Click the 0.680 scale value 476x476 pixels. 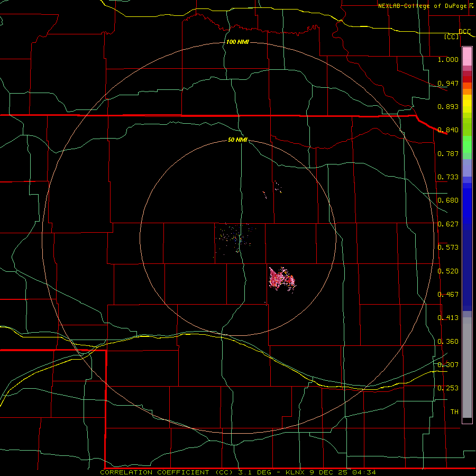(448, 200)
